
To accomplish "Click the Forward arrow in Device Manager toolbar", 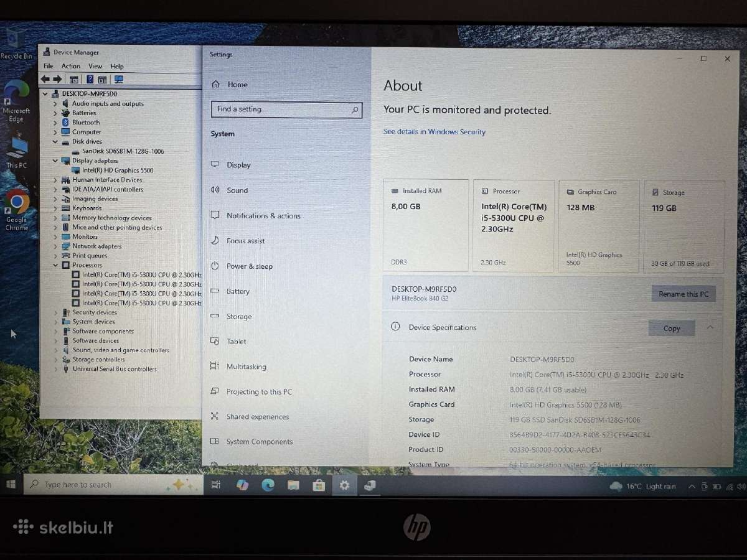I will pos(57,79).
